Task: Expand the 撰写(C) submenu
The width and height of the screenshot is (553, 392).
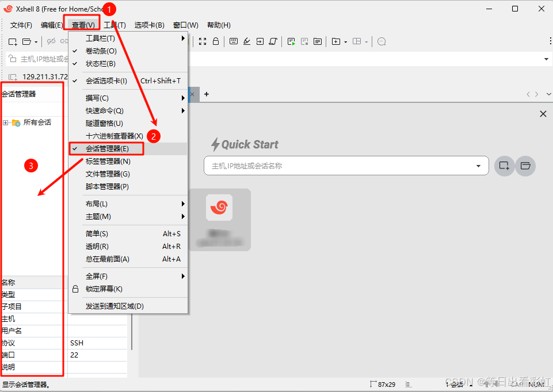Action: (128, 98)
